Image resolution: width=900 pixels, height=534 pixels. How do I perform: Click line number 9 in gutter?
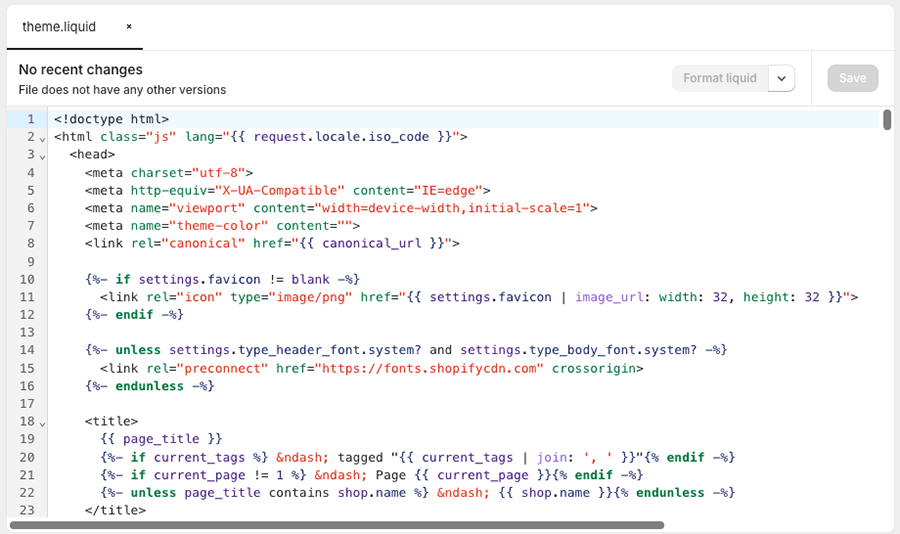point(30,261)
